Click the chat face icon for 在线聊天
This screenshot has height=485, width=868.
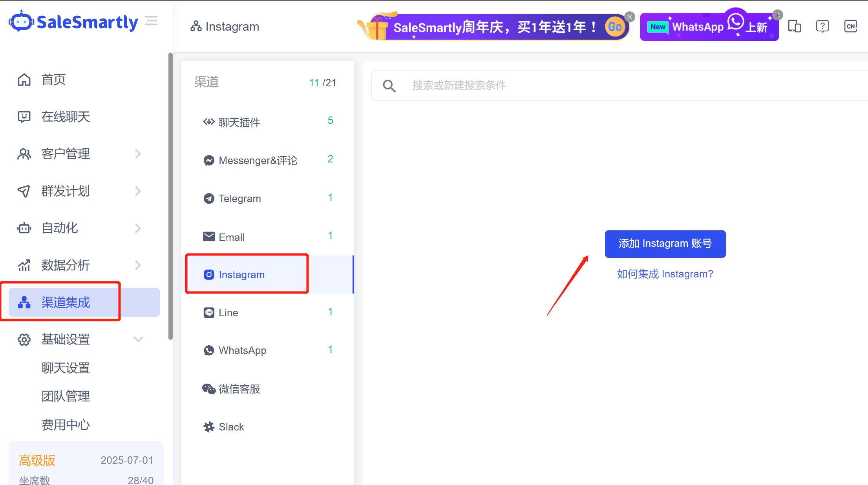coord(24,117)
